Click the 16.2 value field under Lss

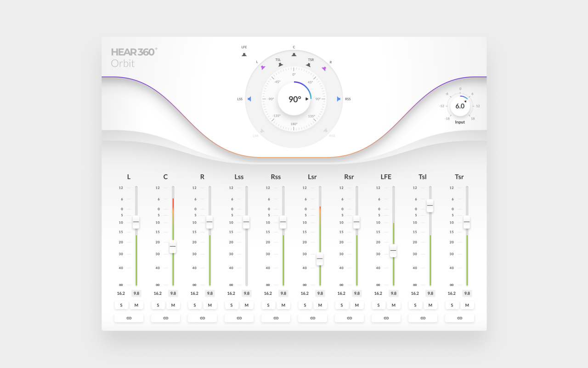(x=231, y=293)
